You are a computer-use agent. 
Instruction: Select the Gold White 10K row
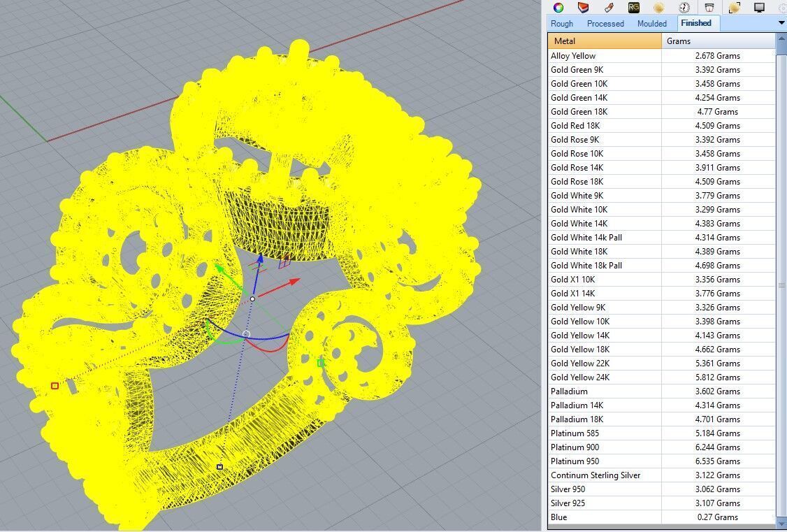coord(661,210)
